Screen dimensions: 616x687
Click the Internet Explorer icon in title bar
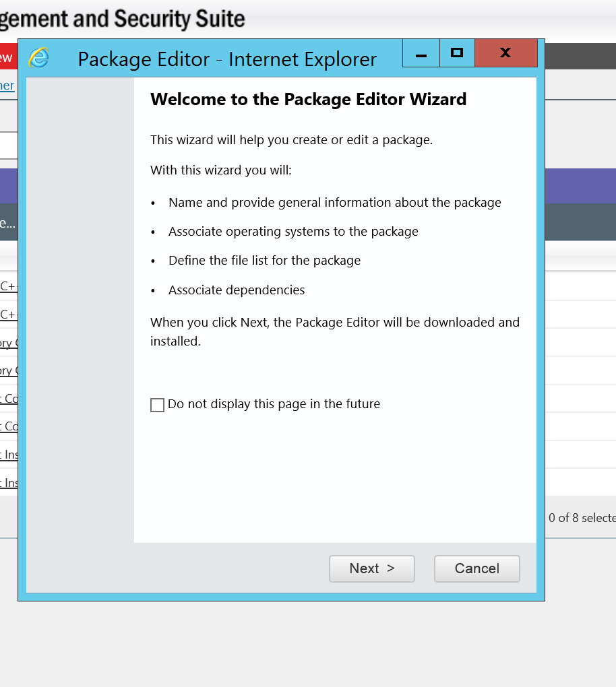click(x=39, y=59)
